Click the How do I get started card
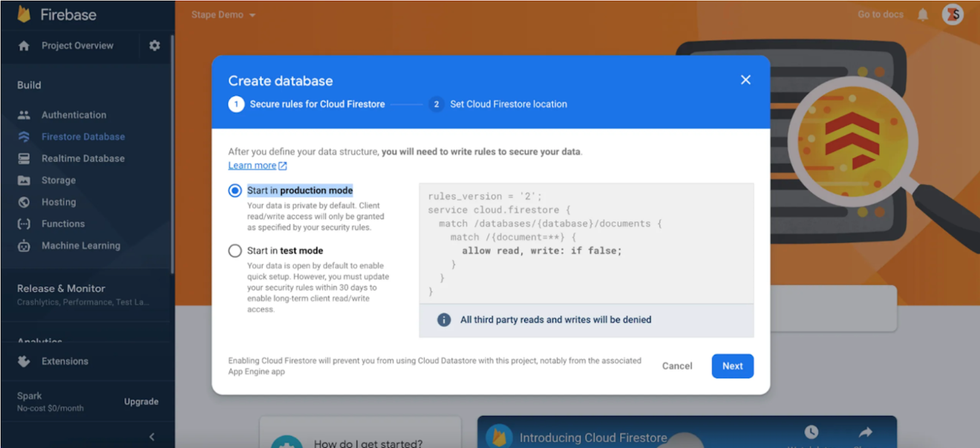 (x=360, y=433)
